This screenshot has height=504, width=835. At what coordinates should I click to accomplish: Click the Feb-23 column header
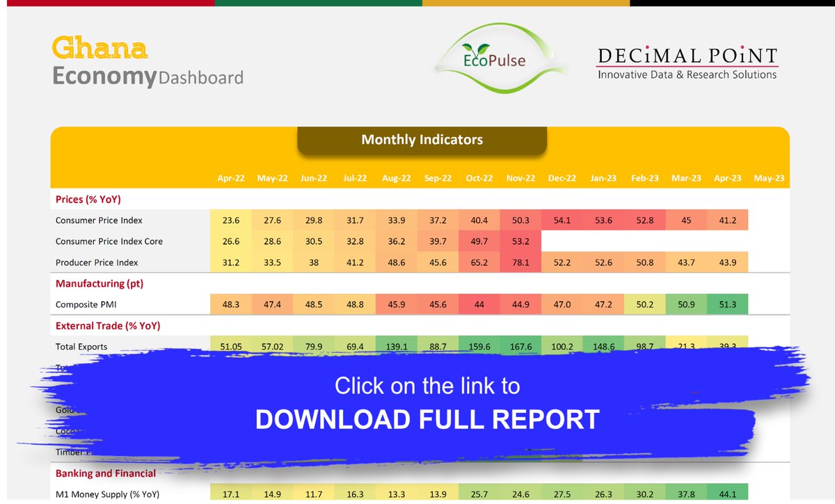click(x=644, y=179)
